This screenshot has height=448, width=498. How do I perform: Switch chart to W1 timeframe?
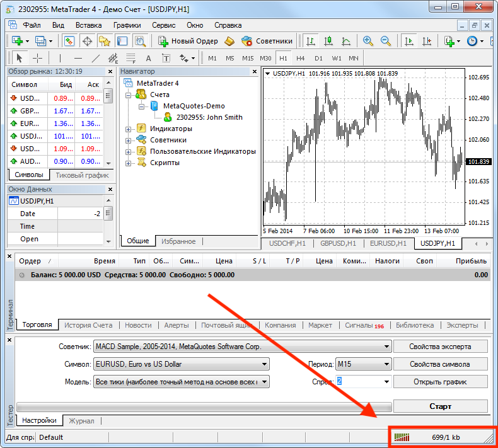tap(337, 58)
